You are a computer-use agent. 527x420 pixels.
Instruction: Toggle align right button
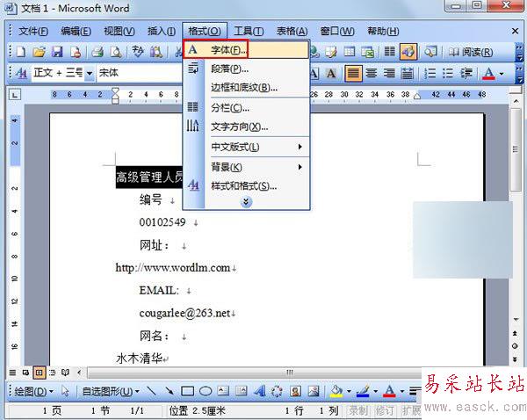389,73
